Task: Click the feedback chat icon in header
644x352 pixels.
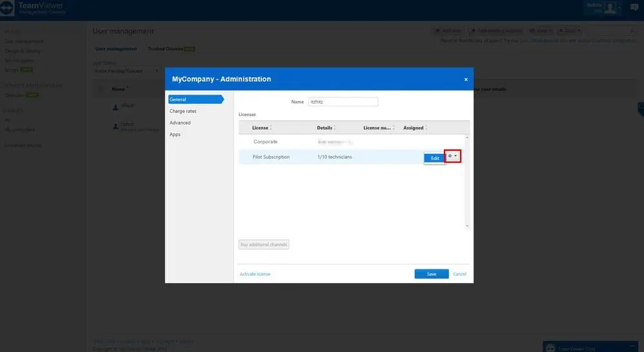Action: coord(634,7)
